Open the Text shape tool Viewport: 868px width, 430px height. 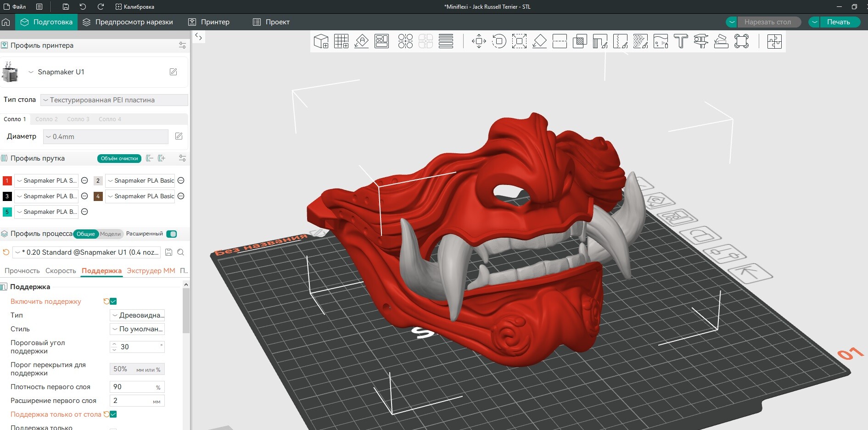[x=681, y=41]
